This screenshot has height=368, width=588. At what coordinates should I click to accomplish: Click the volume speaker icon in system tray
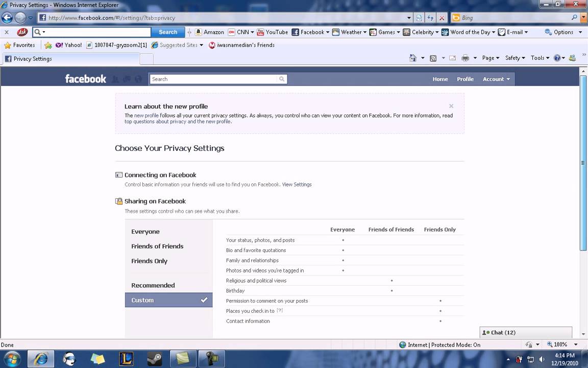(542, 359)
